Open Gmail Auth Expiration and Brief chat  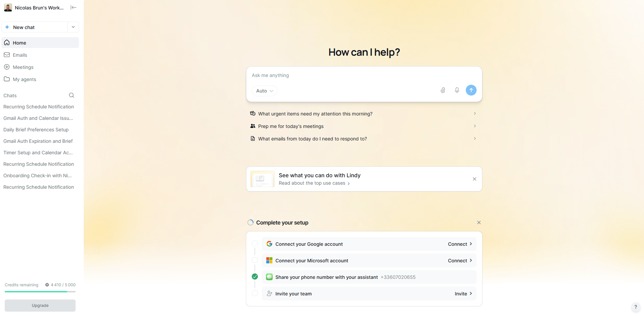click(38, 141)
